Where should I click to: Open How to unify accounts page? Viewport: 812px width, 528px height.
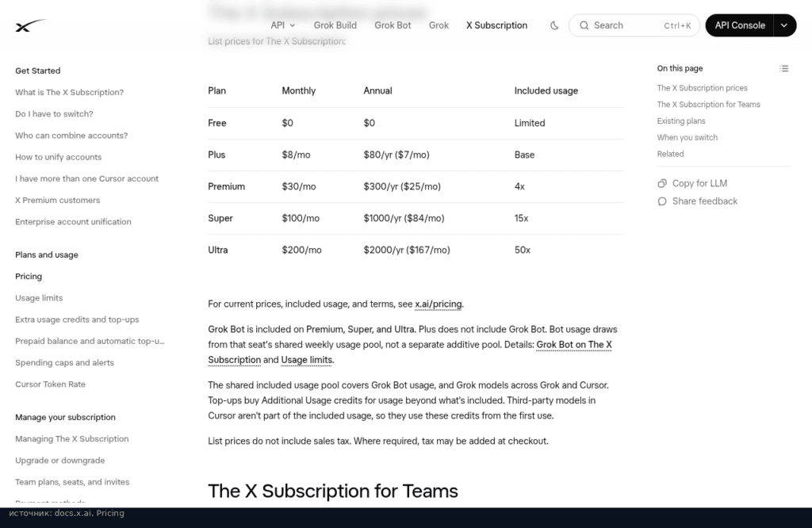pyautogui.click(x=58, y=157)
